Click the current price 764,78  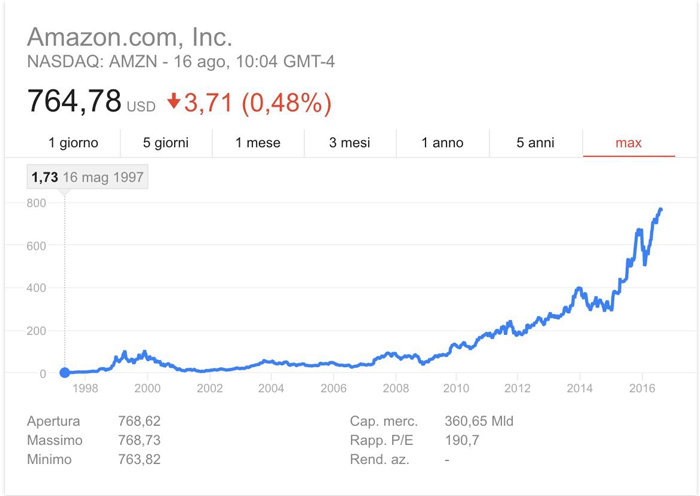point(74,101)
